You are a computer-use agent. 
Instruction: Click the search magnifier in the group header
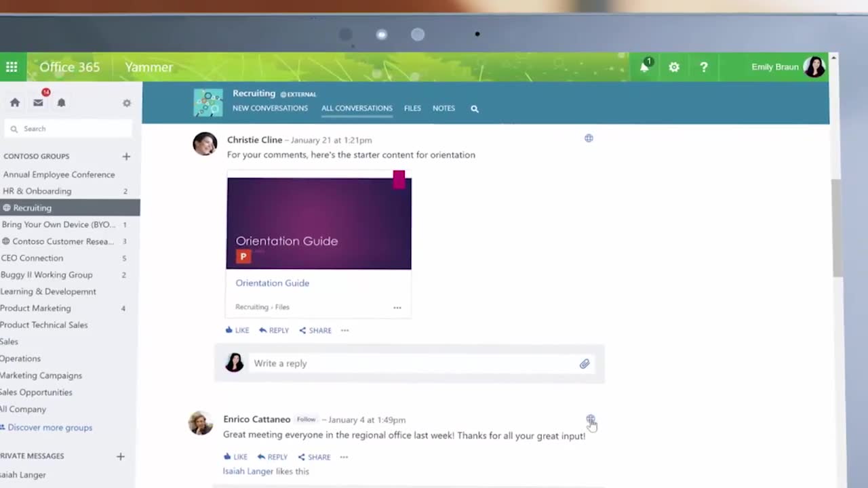[x=475, y=108]
